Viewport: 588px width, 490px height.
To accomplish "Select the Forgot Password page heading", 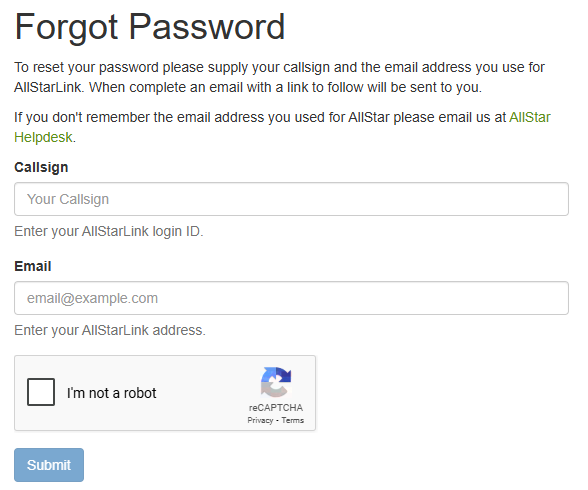I will click(150, 27).
